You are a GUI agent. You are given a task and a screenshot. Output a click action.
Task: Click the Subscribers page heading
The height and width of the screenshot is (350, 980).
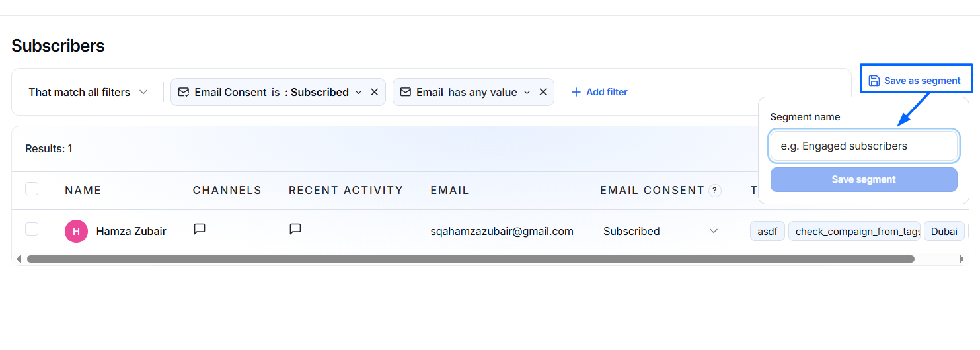[x=58, y=46]
